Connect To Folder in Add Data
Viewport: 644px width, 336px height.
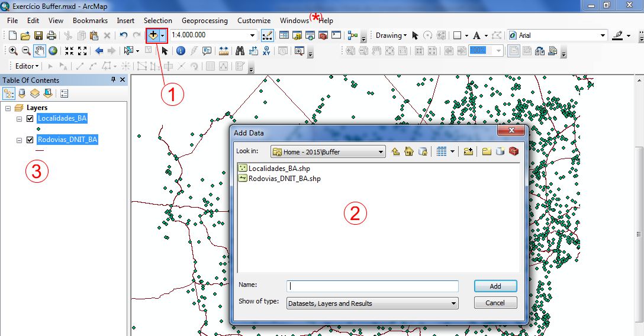tap(468, 151)
